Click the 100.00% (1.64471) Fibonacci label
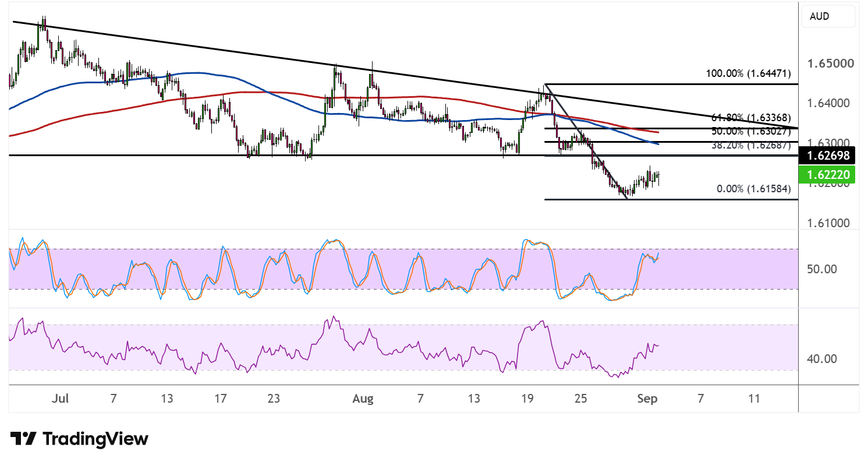 click(x=747, y=74)
